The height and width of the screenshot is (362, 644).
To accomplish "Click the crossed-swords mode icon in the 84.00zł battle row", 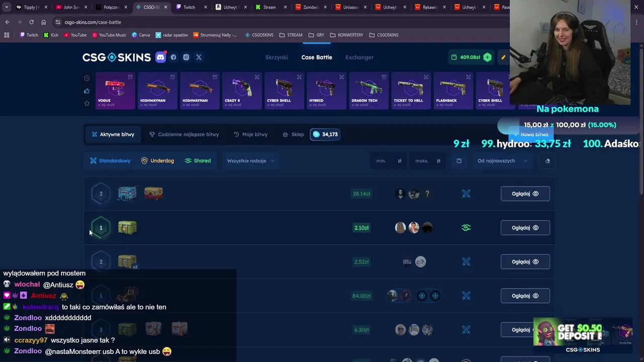I will pos(466,296).
